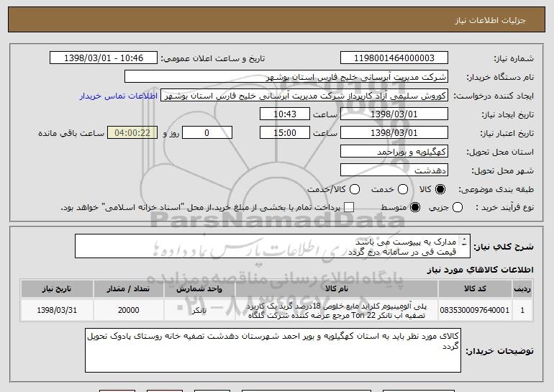This screenshot has height=392, width=554.
Task: Click the buyer organization name field
Action: (286, 77)
